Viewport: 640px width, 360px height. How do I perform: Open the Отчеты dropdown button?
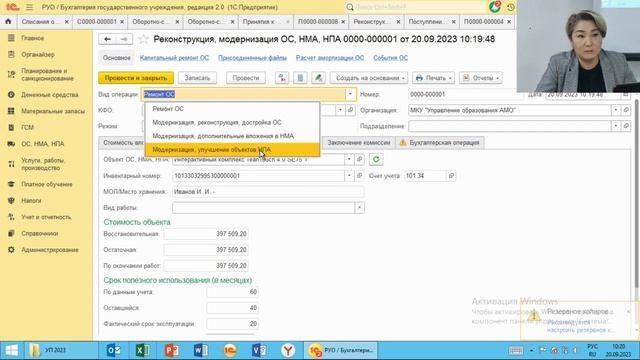coord(481,78)
